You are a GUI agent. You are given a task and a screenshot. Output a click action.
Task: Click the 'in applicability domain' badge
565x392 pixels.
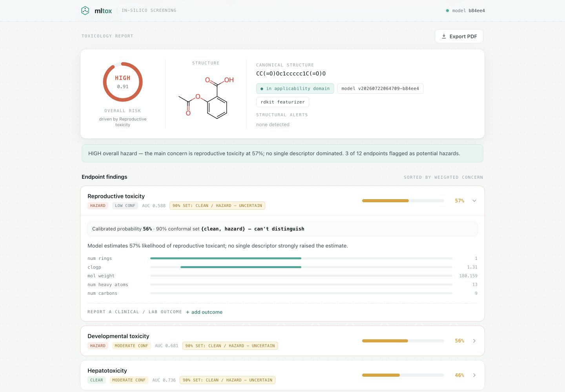pyautogui.click(x=295, y=89)
